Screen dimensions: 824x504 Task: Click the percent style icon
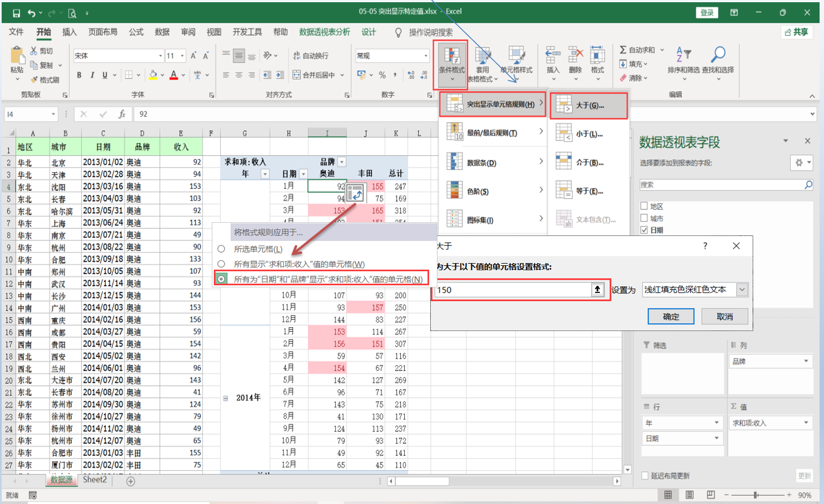coord(382,75)
